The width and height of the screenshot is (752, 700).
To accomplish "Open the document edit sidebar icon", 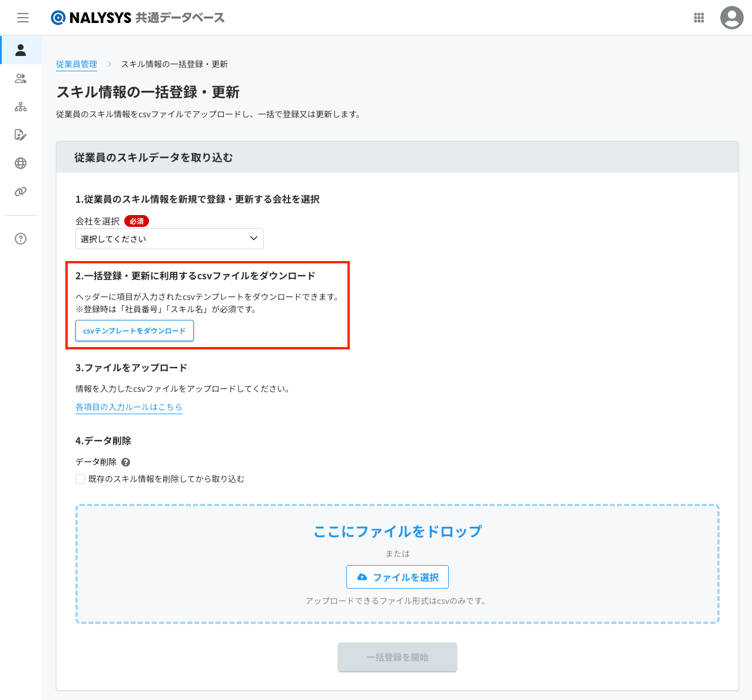I will 21,135.
